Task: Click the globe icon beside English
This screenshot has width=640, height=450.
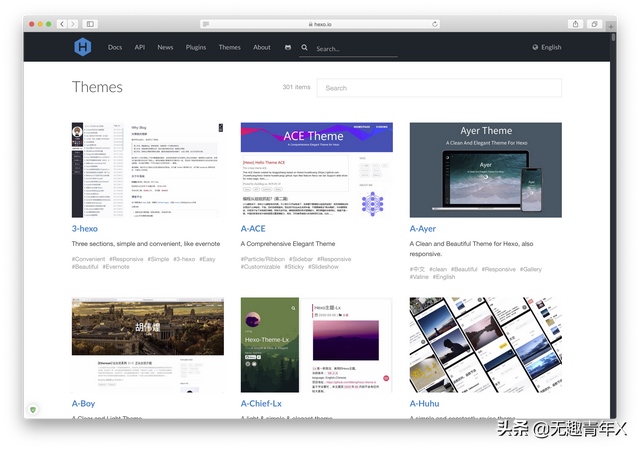Action: (535, 47)
